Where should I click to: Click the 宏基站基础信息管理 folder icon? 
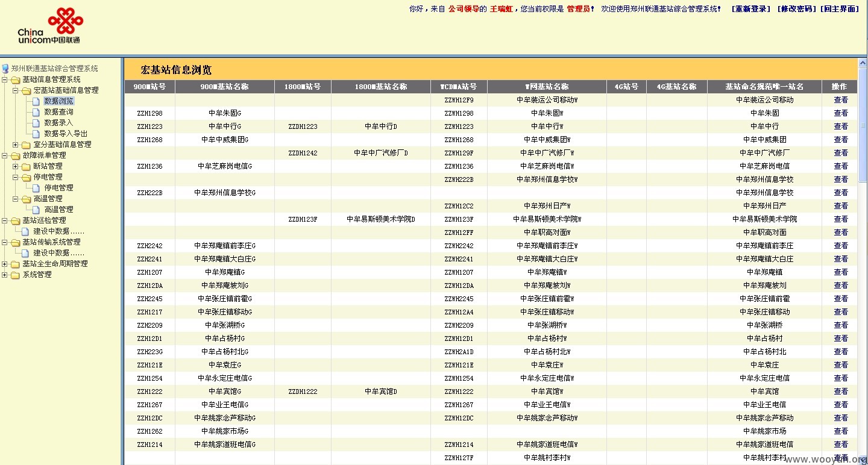(x=27, y=90)
